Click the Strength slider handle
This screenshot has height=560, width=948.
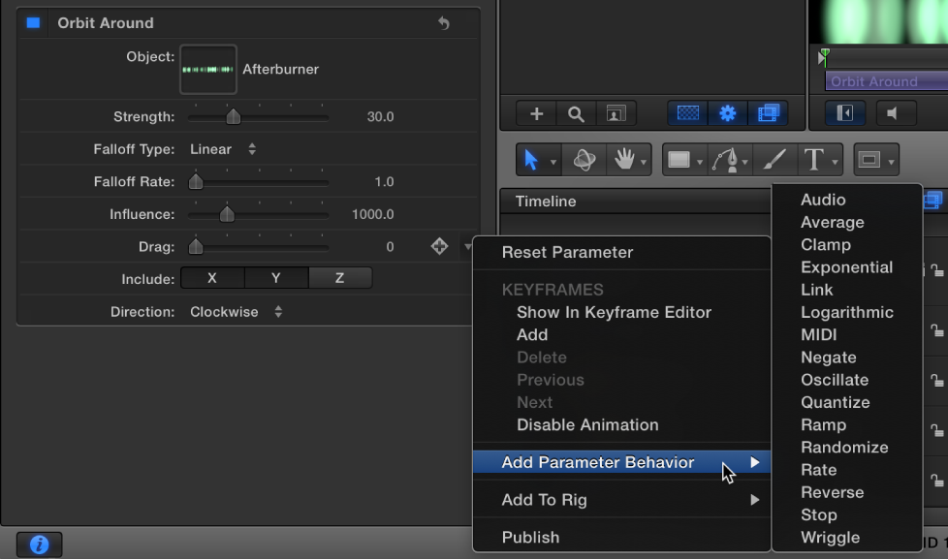tap(233, 116)
